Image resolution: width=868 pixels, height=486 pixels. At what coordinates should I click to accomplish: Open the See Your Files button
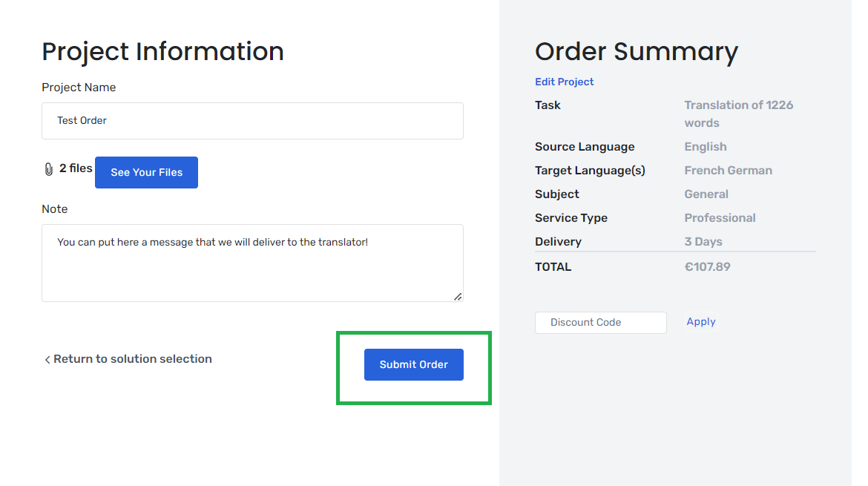pyautogui.click(x=146, y=172)
